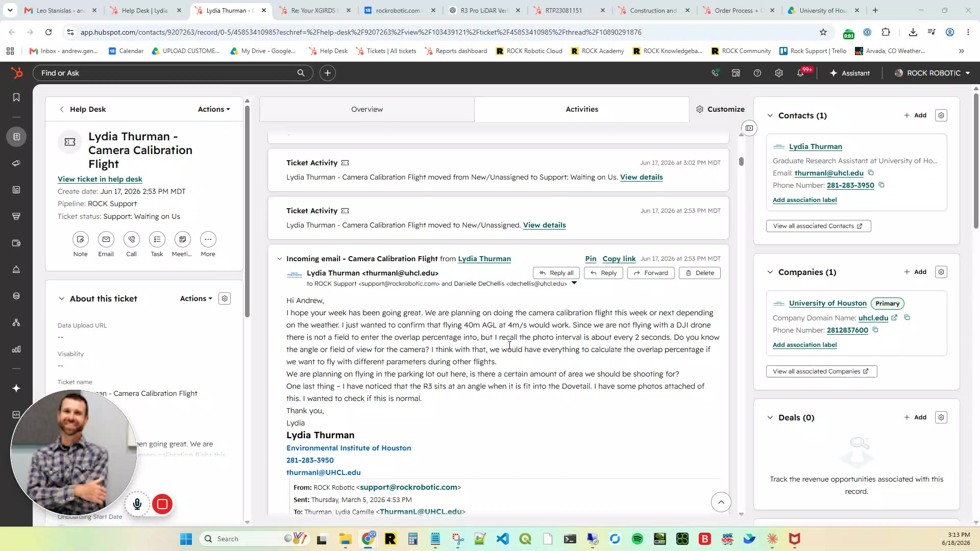Click the Task action icon
The image size is (980, 551).
(x=157, y=239)
